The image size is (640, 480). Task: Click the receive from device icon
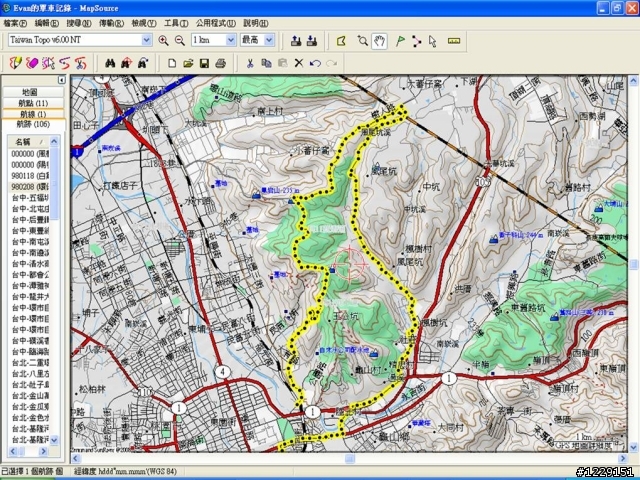click(312, 40)
